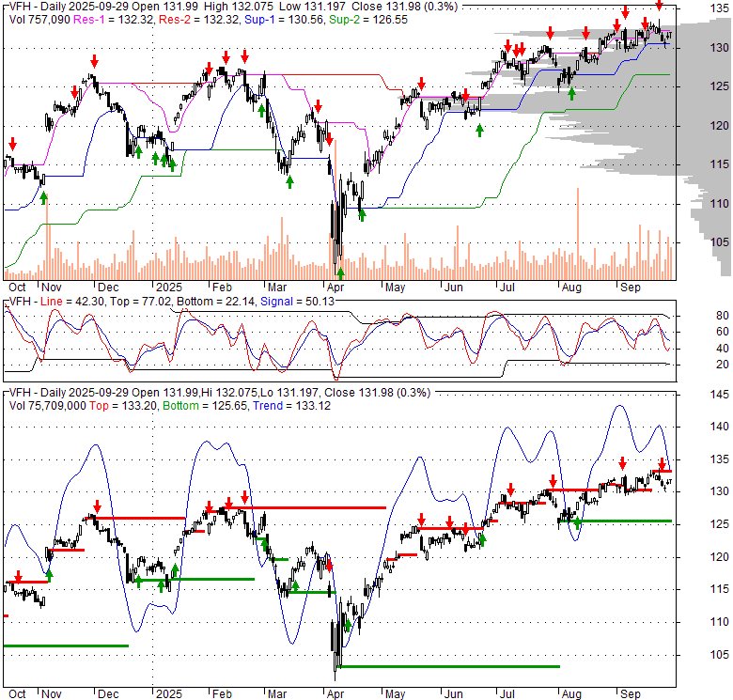Click the "Dec" label on the trend chart timeline

click(108, 694)
